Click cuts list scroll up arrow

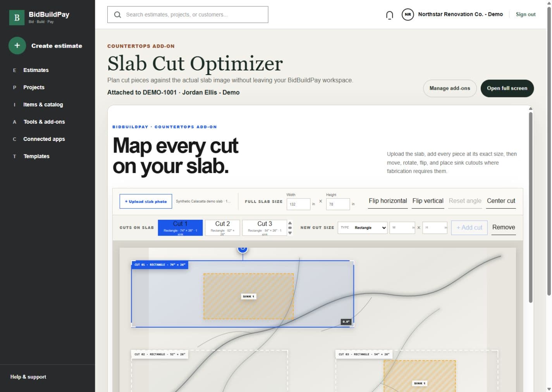pyautogui.click(x=290, y=223)
